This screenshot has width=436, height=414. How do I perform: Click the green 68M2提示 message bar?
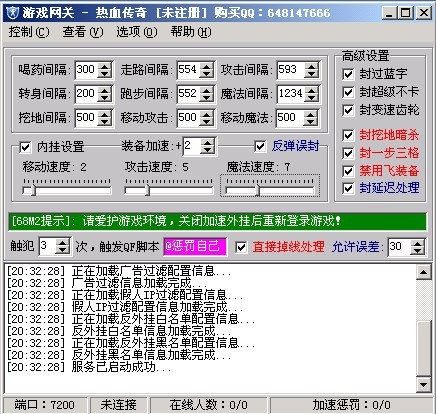217,221
